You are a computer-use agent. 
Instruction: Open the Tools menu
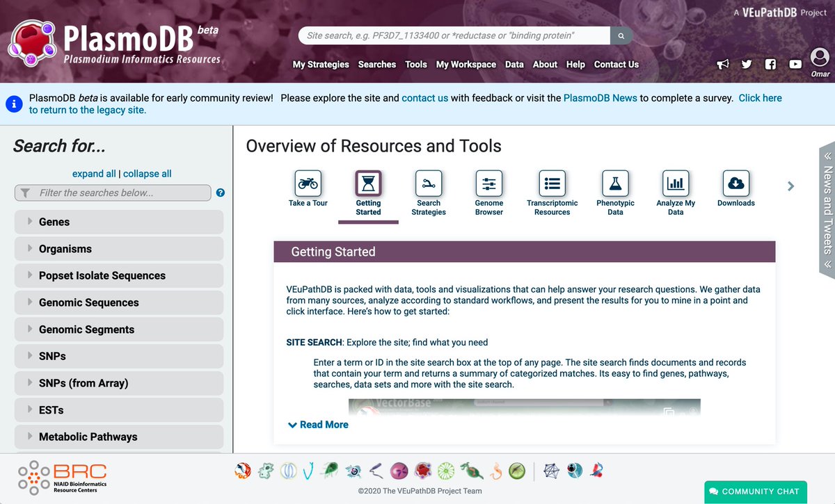click(x=415, y=65)
